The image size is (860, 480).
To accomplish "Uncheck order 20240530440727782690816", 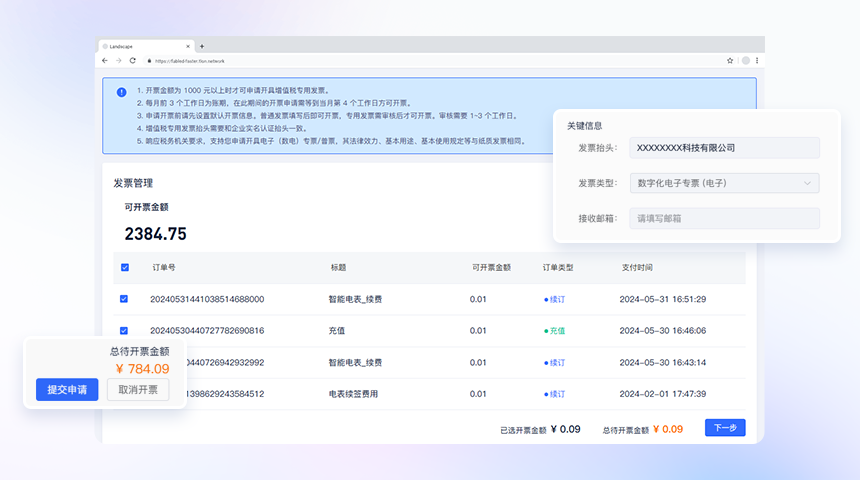I will (124, 330).
